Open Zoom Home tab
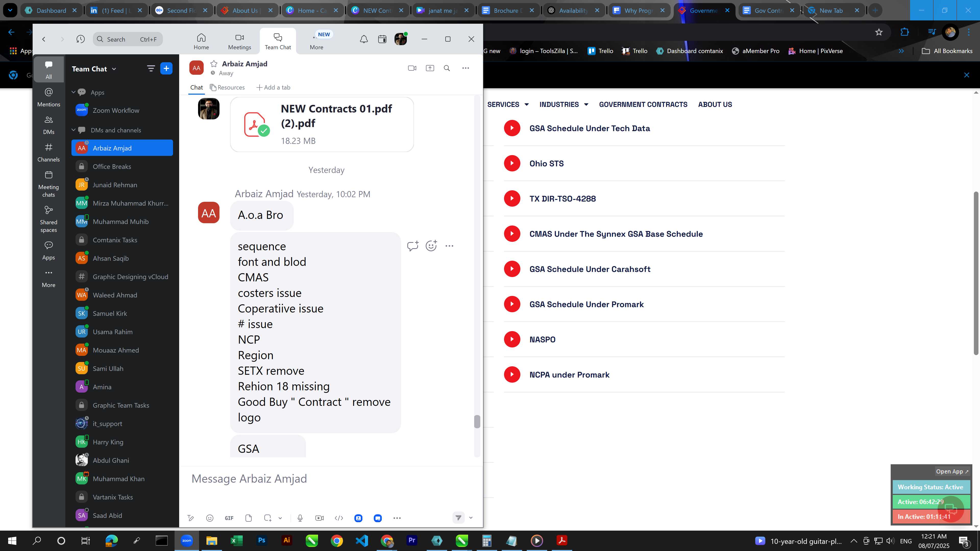980x551 pixels. (x=201, y=41)
